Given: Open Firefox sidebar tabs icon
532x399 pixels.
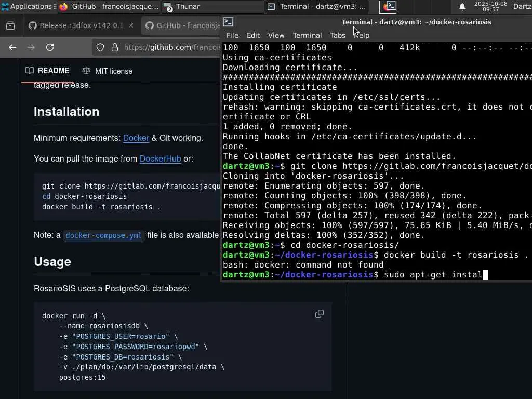Looking at the screenshot, I should tap(10, 25).
